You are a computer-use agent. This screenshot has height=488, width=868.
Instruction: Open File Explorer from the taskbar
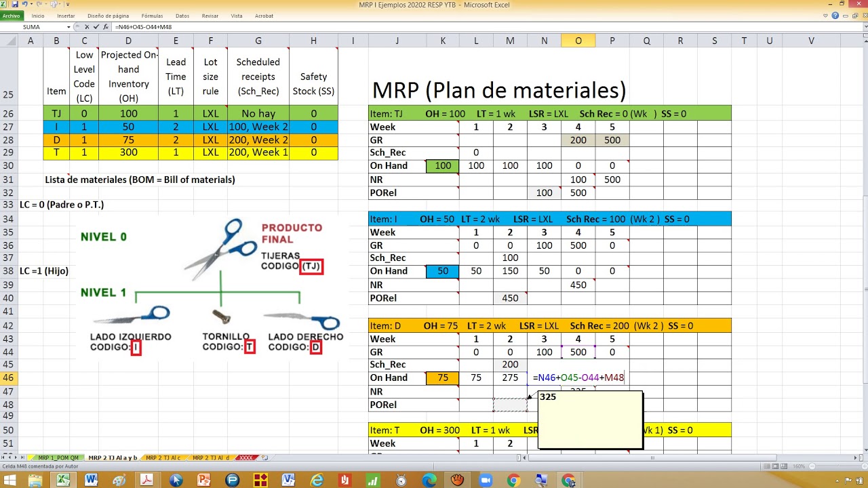35,480
